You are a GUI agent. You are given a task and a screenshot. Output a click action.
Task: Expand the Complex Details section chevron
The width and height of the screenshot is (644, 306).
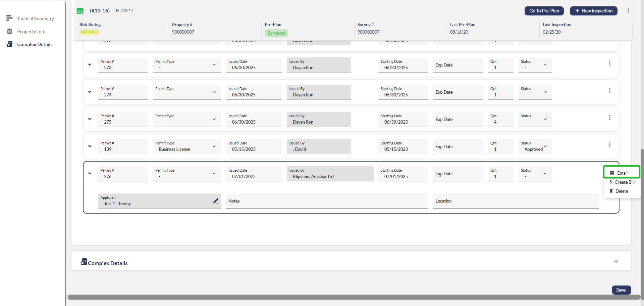coord(616,261)
